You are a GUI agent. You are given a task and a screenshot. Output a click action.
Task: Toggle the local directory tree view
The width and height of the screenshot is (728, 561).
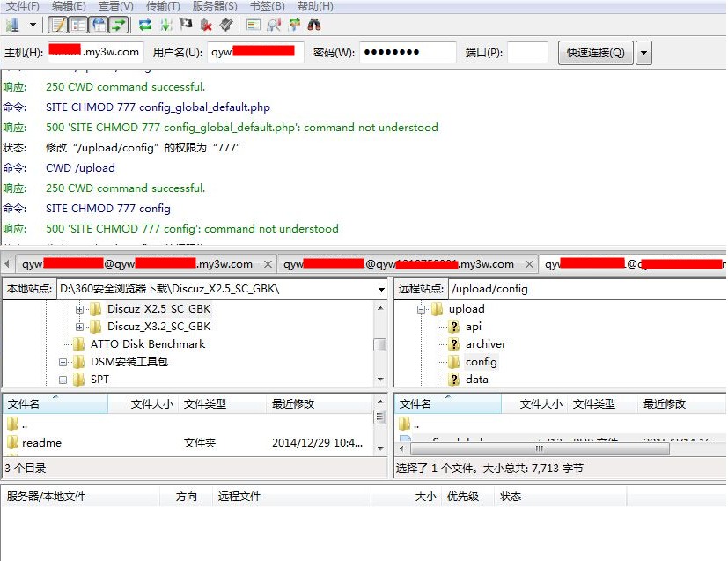click(x=77, y=25)
